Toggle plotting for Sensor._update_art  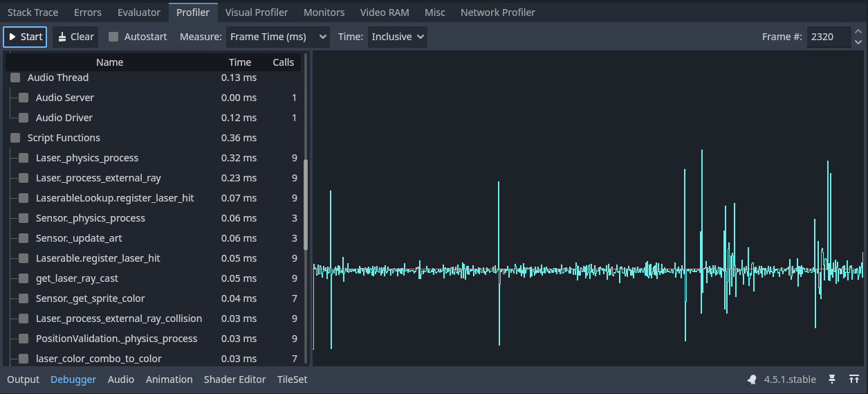(x=24, y=238)
